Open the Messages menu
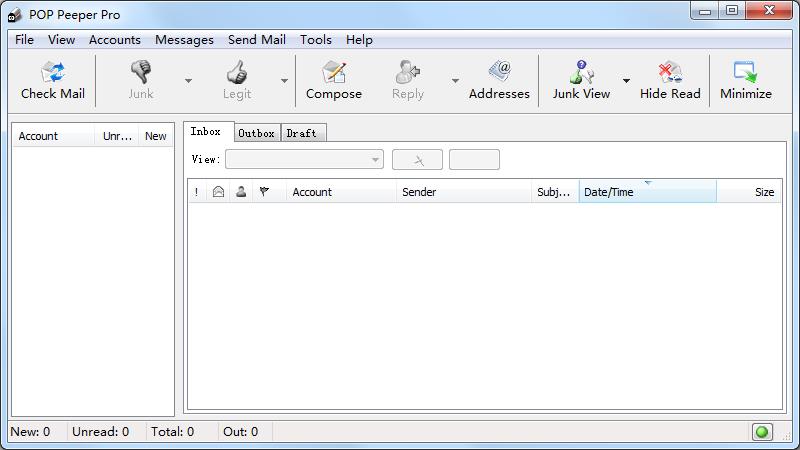Image resolution: width=800 pixels, height=450 pixels. tap(184, 40)
